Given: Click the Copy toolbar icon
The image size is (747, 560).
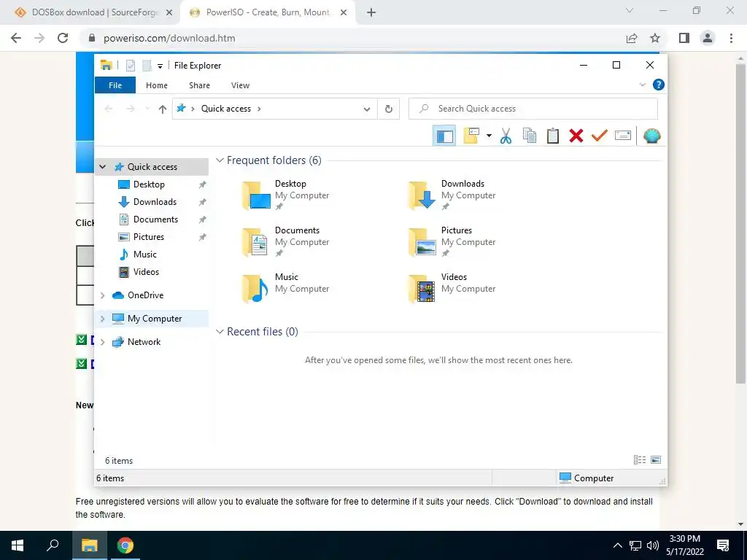Looking at the screenshot, I should coord(530,136).
